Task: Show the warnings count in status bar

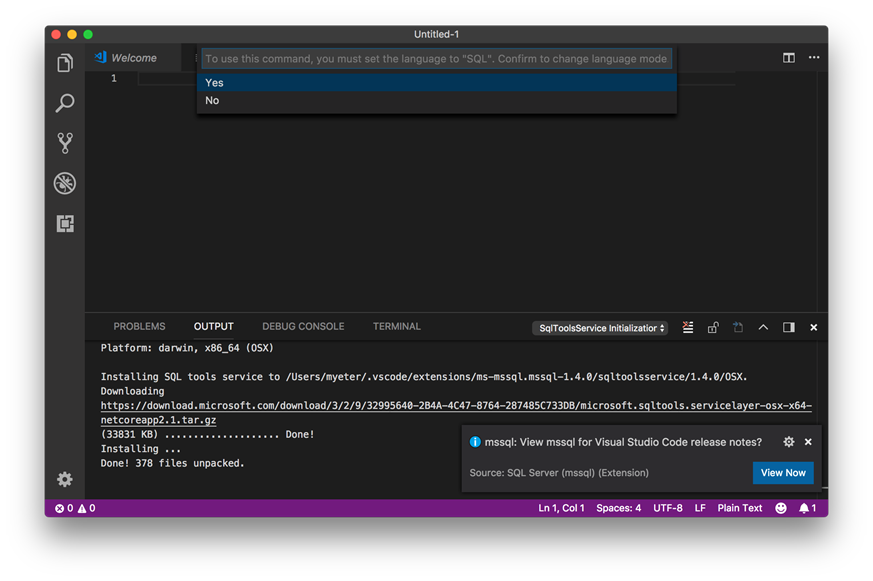Action: pos(86,508)
